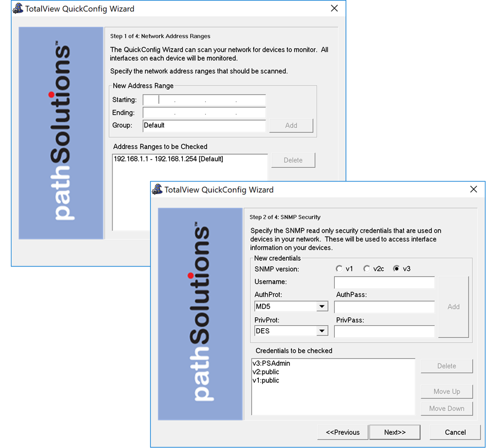Click the Next>> button
Screen dimensions: 497x448
(x=394, y=432)
